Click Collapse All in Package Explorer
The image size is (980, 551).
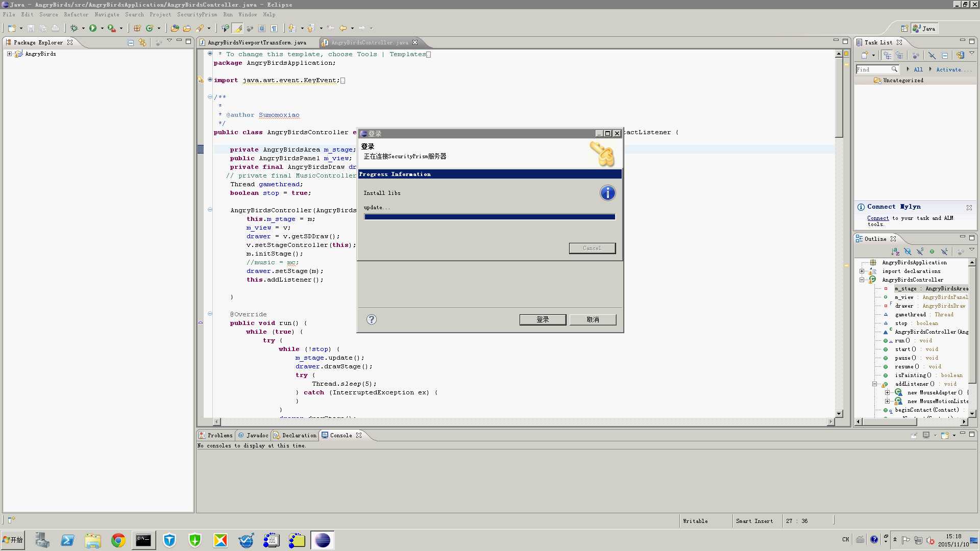(131, 43)
